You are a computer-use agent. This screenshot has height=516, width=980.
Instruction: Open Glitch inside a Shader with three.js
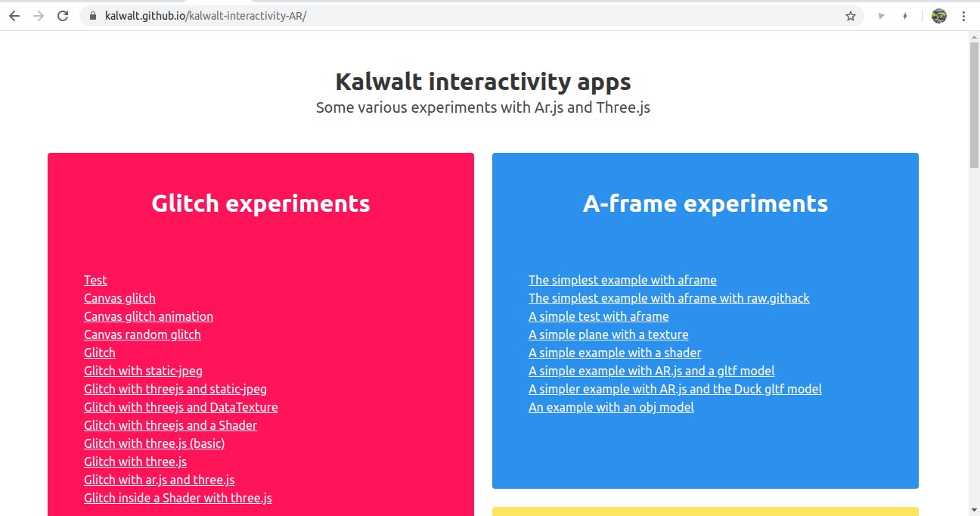click(178, 498)
